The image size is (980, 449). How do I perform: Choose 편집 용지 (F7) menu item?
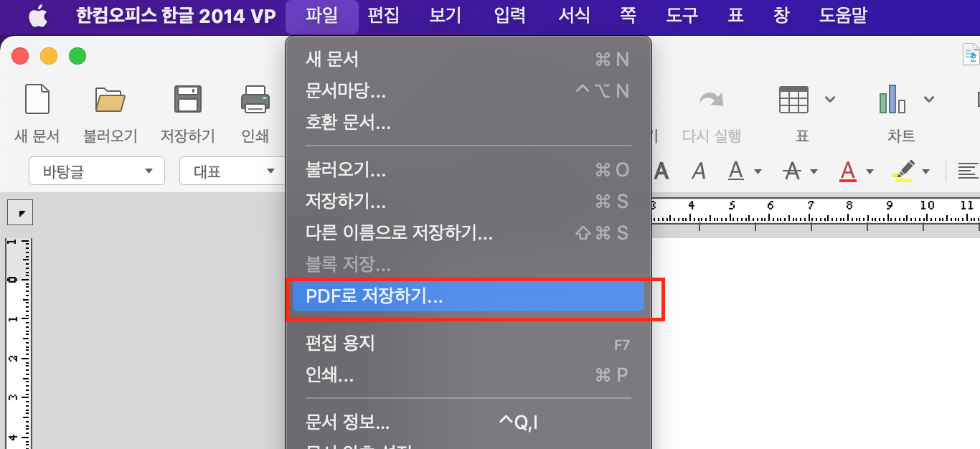[x=468, y=344]
